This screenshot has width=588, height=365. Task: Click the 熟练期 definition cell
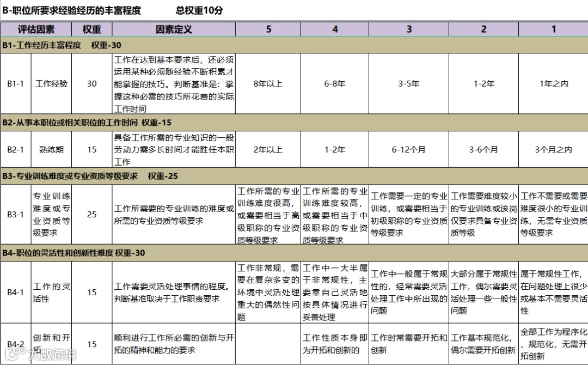(174, 149)
